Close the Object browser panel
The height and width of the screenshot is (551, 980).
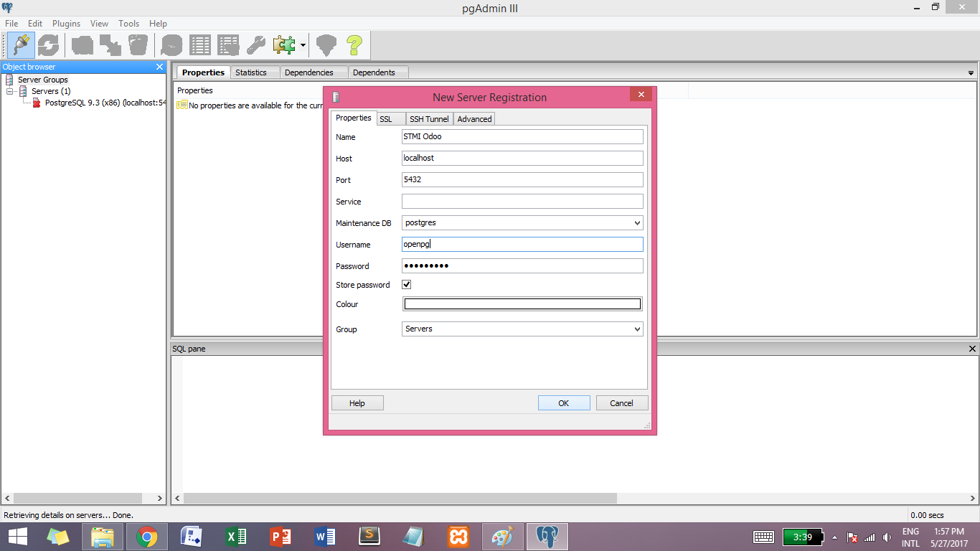pos(160,67)
